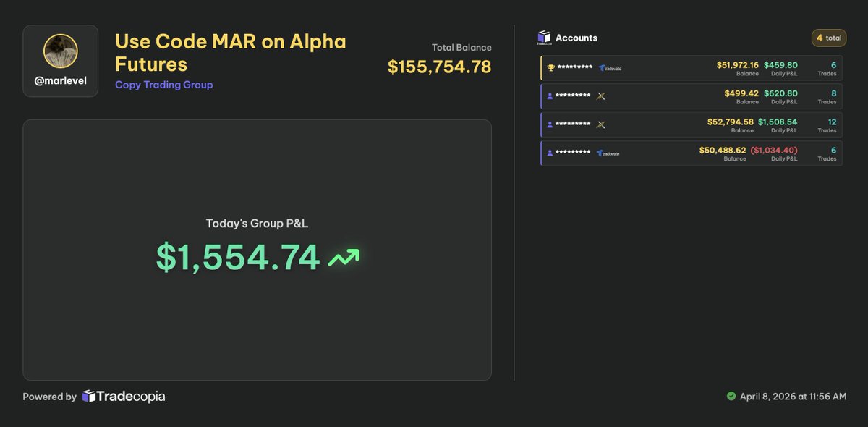Click the April 8, 2026 at 11:56 AM timestamp
This screenshot has height=427, width=868.
793,397
